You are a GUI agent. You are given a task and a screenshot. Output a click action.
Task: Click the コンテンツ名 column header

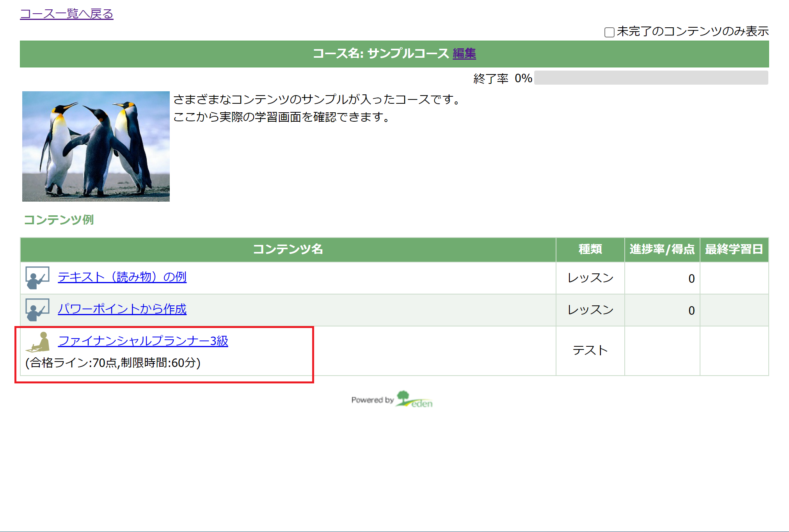pos(288,250)
